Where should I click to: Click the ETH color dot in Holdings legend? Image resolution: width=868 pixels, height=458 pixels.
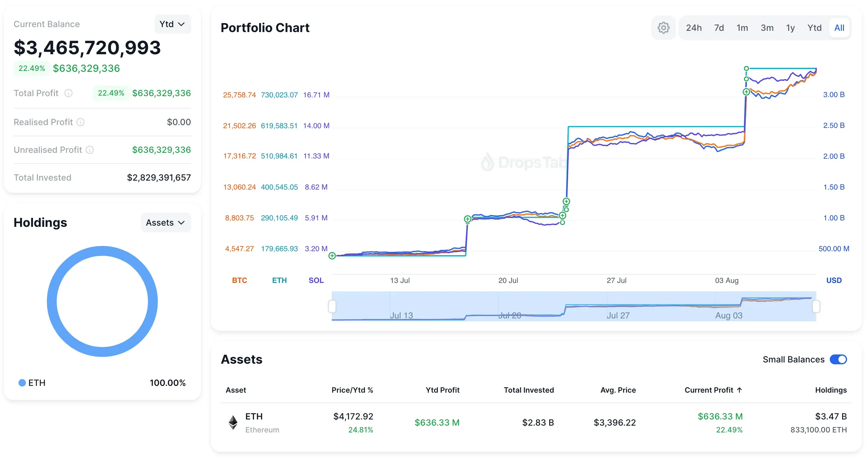click(x=22, y=382)
